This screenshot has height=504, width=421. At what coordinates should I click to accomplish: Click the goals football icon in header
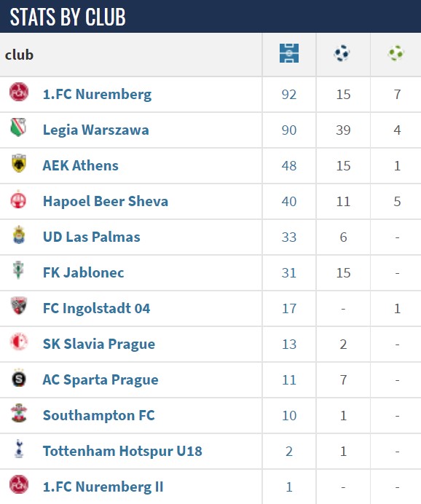point(342,53)
